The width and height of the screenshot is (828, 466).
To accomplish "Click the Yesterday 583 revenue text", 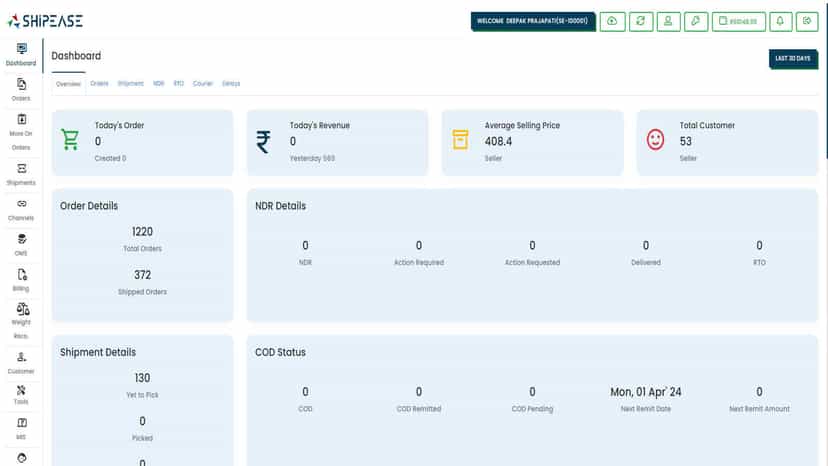I will click(x=312, y=159).
